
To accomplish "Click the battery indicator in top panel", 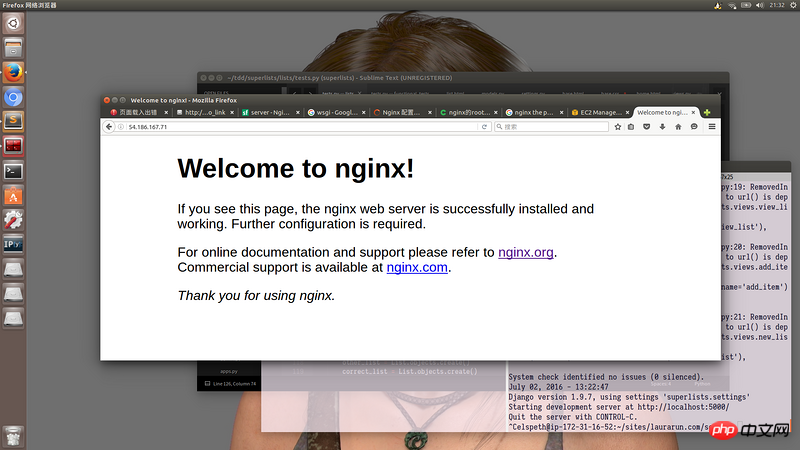I will (746, 5).
